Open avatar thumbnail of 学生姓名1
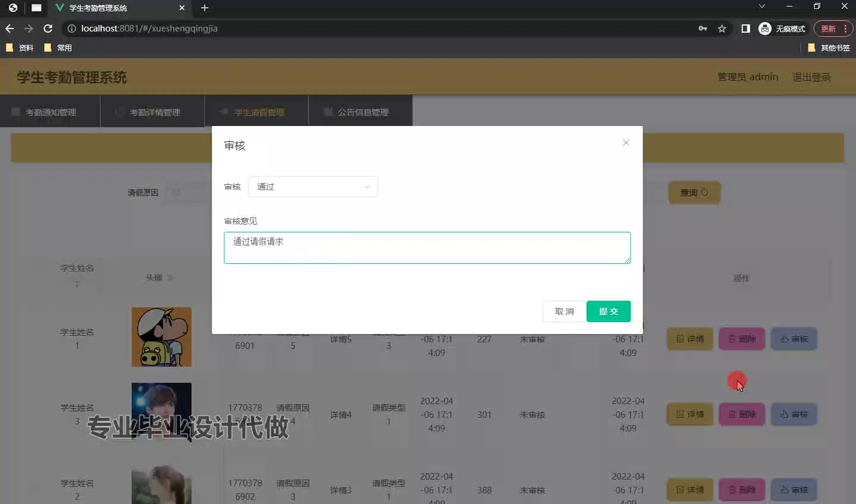 click(x=162, y=337)
